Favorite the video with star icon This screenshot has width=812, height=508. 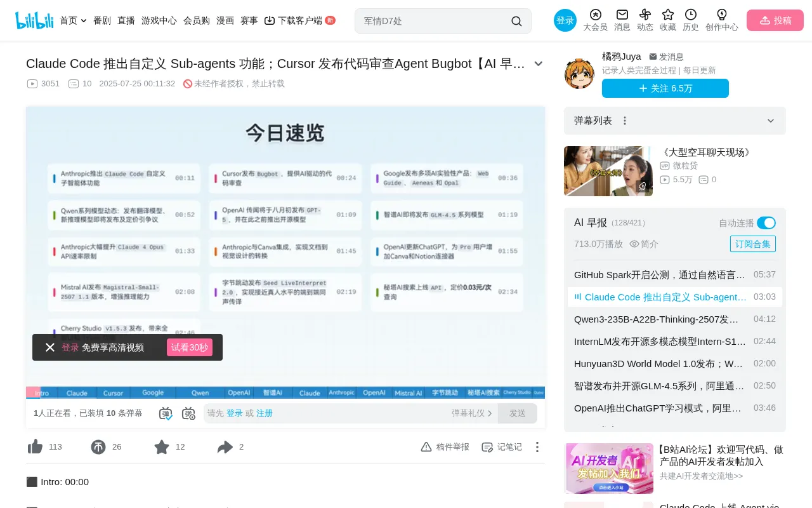coord(162,447)
